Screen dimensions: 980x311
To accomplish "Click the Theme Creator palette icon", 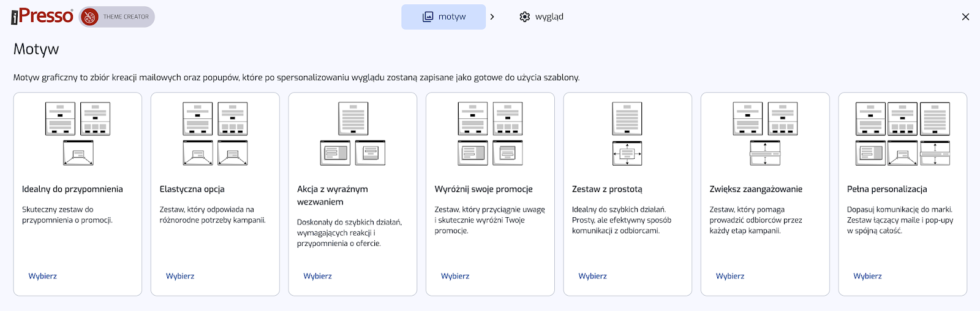I will pos(89,17).
